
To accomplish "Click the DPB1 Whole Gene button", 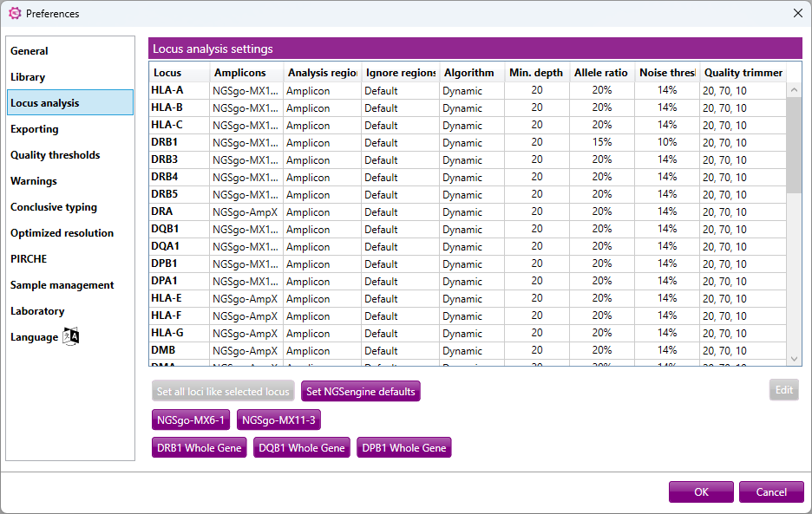I will pos(404,447).
